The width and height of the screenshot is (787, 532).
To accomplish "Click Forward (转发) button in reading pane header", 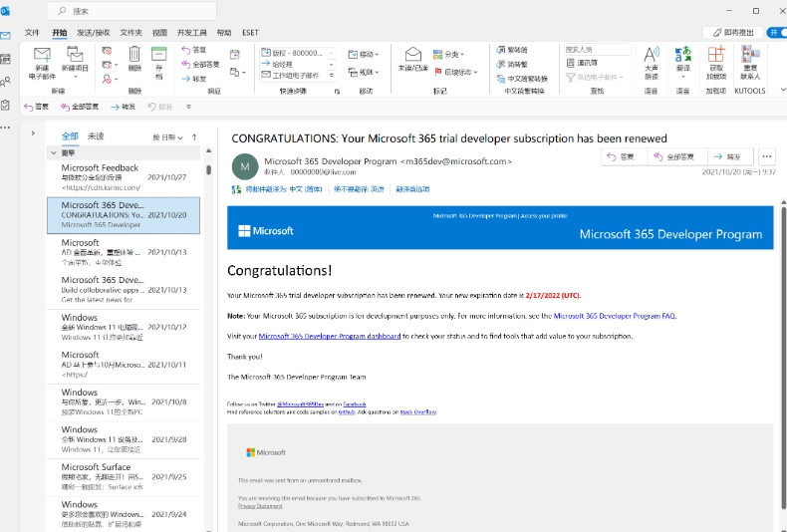I will click(730, 156).
